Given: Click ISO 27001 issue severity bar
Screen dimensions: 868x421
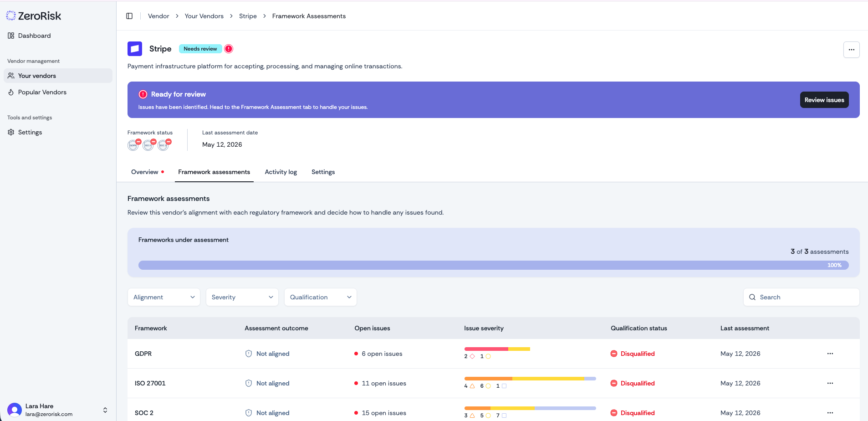Looking at the screenshot, I should coord(530,379).
